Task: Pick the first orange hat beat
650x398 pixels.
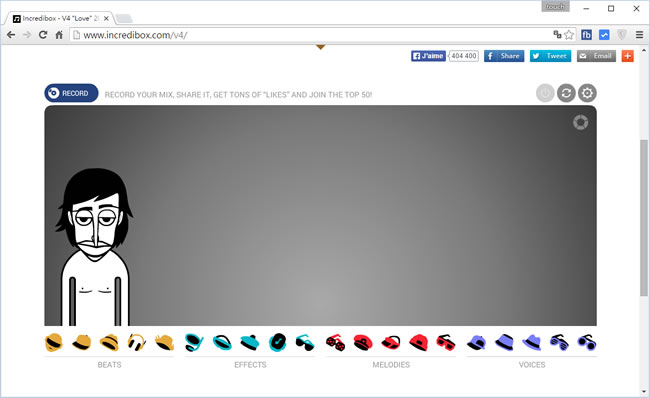Action: [x=54, y=342]
